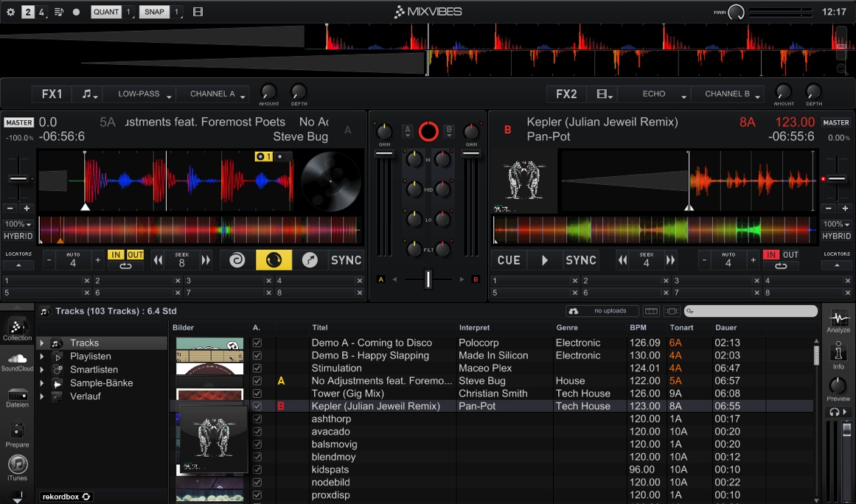
Task: Toggle checkbox for Stimulation track
Action: [257, 368]
